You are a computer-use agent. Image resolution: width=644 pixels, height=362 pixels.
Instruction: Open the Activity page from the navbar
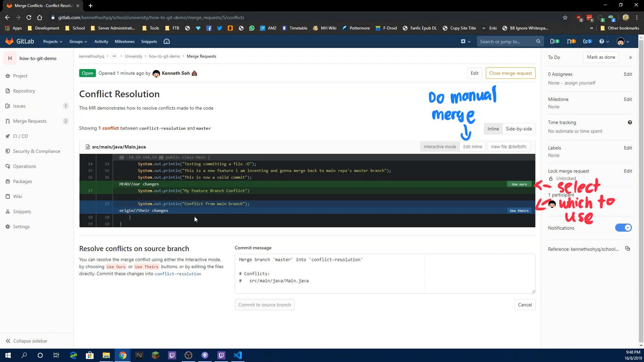(x=101, y=41)
